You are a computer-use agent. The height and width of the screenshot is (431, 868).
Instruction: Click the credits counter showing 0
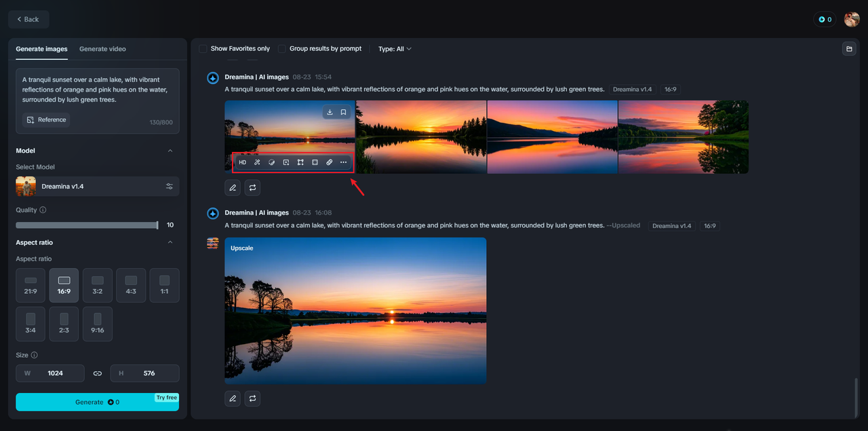[x=825, y=20]
